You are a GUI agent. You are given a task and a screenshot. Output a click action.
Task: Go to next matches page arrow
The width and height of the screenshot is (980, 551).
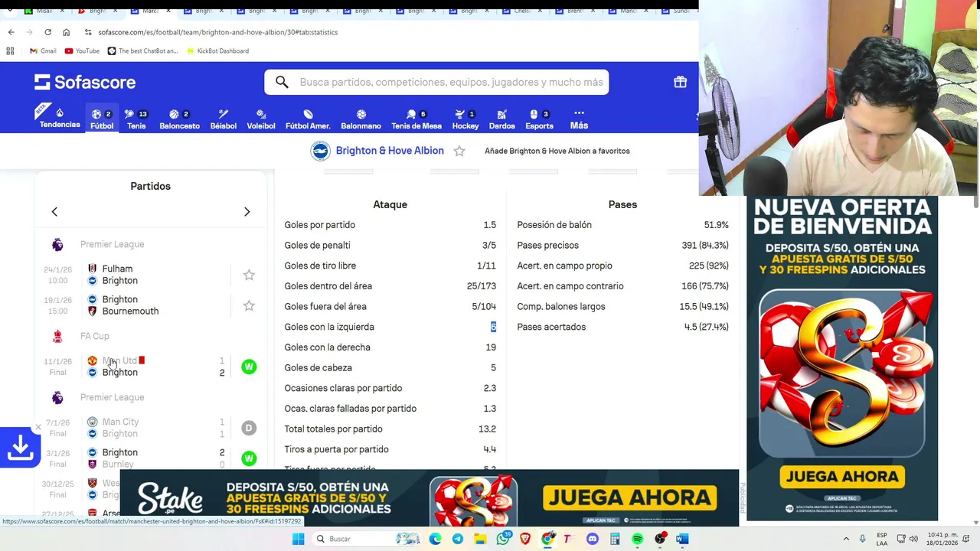[x=247, y=211]
